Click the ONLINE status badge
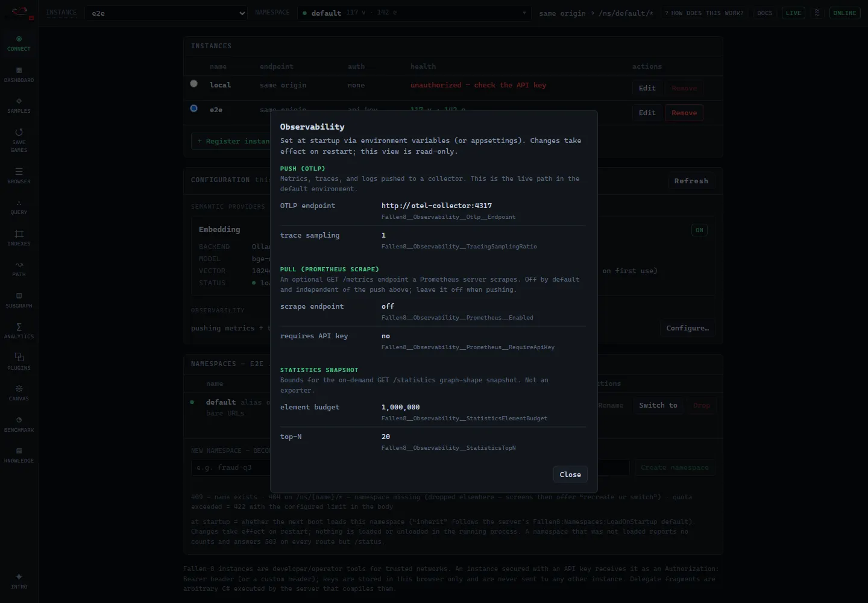868x603 pixels. point(844,13)
